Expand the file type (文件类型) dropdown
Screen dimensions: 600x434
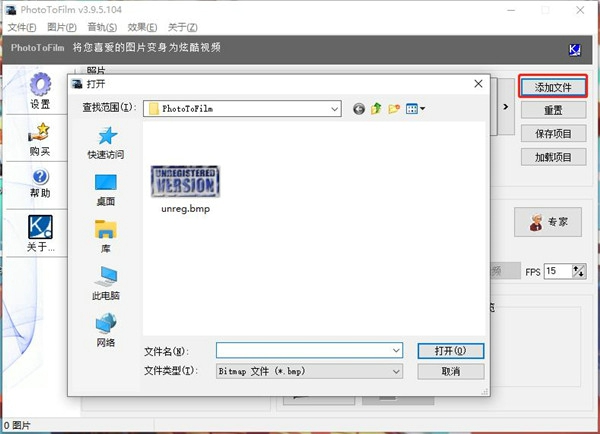(x=397, y=371)
